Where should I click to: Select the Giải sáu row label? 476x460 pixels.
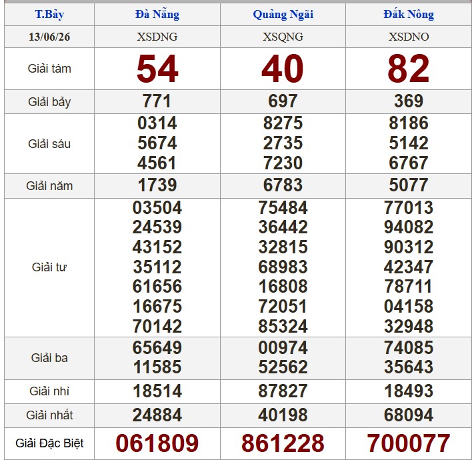coord(49,144)
